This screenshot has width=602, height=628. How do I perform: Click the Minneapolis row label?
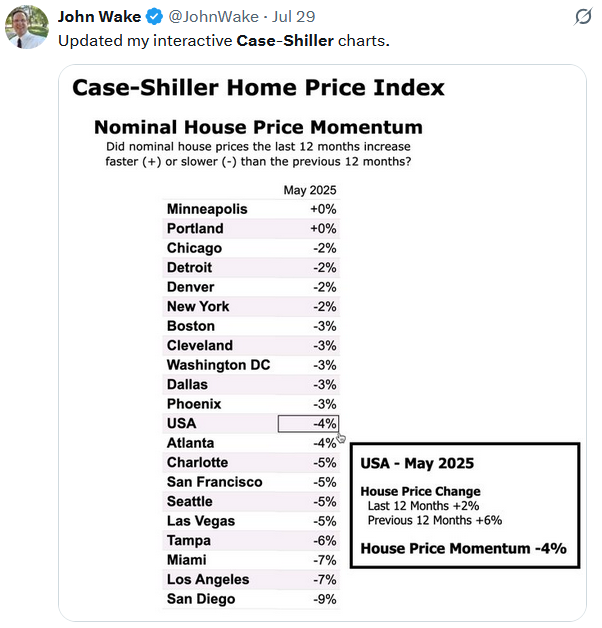tap(207, 209)
